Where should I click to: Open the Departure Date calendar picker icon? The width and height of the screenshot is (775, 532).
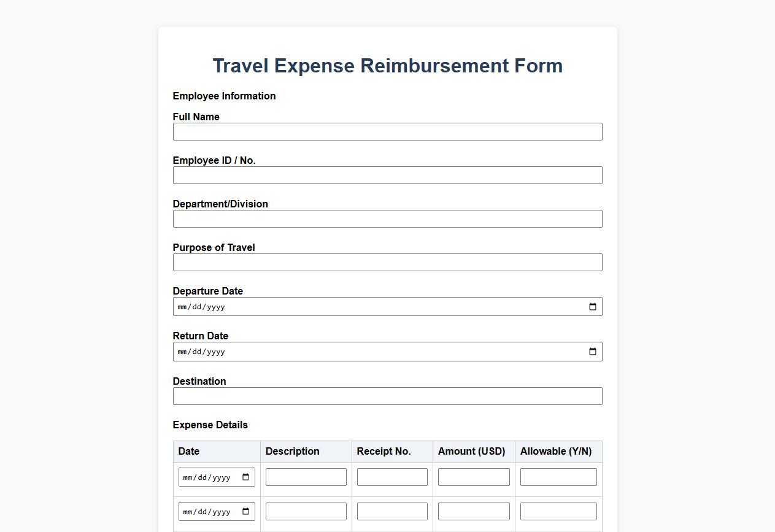pos(592,306)
